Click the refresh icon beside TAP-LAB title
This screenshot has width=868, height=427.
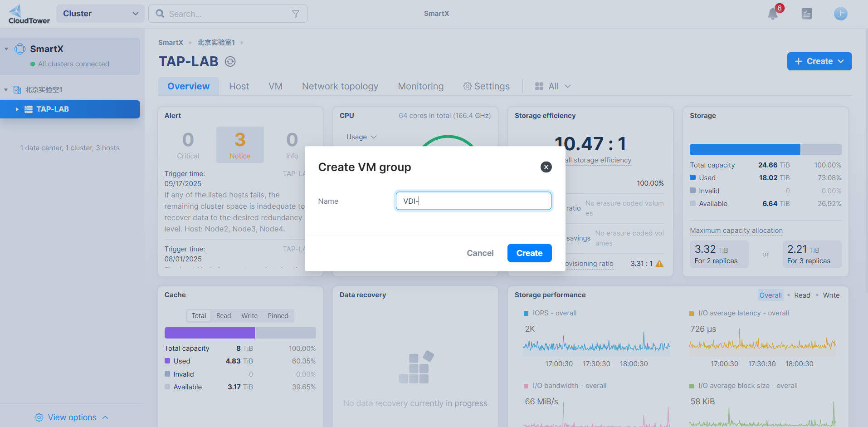point(230,62)
